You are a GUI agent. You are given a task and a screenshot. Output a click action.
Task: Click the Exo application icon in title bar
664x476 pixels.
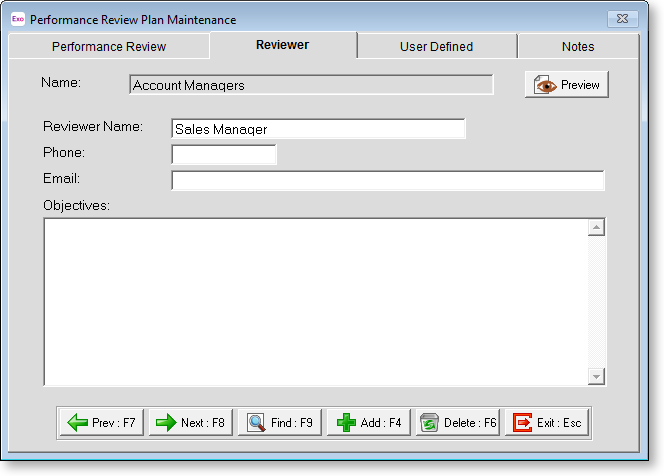click(17, 19)
